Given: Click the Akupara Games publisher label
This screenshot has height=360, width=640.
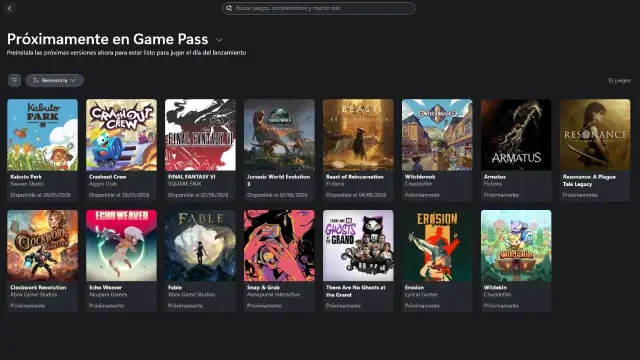Looking at the screenshot, I should (x=108, y=295).
